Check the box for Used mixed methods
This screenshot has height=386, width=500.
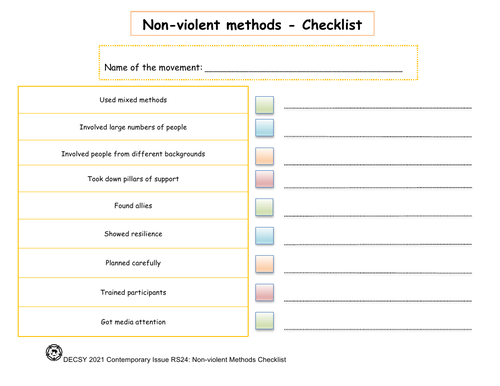pyautogui.click(x=264, y=105)
